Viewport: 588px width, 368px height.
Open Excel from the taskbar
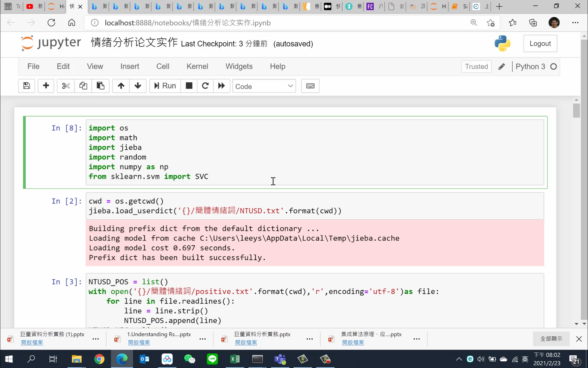click(235, 359)
